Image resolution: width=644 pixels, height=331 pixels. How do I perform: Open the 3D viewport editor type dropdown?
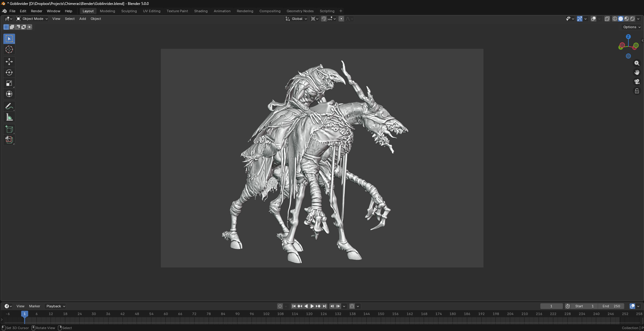click(x=9, y=19)
